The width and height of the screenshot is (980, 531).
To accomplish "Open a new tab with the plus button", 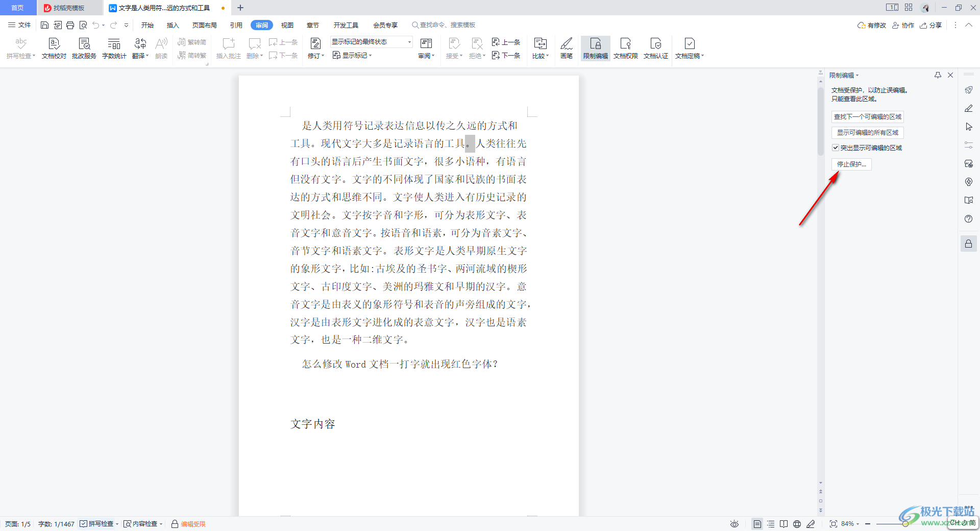I will click(x=240, y=8).
